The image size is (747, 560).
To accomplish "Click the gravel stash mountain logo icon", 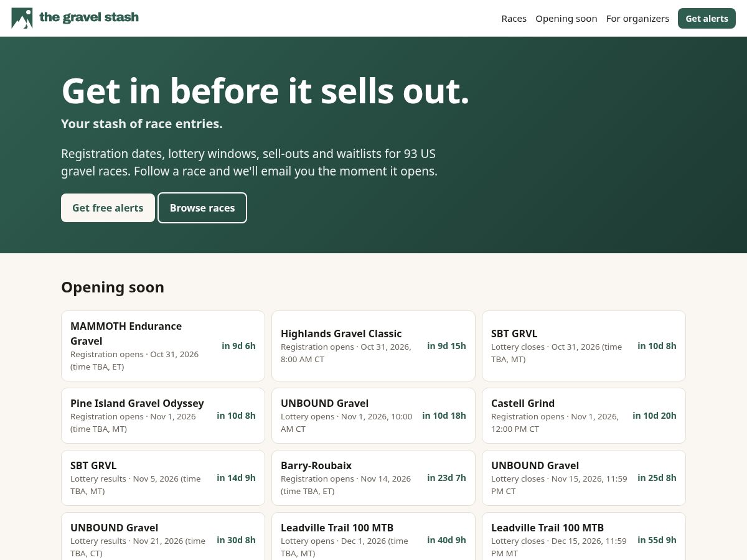I will pos(22,18).
